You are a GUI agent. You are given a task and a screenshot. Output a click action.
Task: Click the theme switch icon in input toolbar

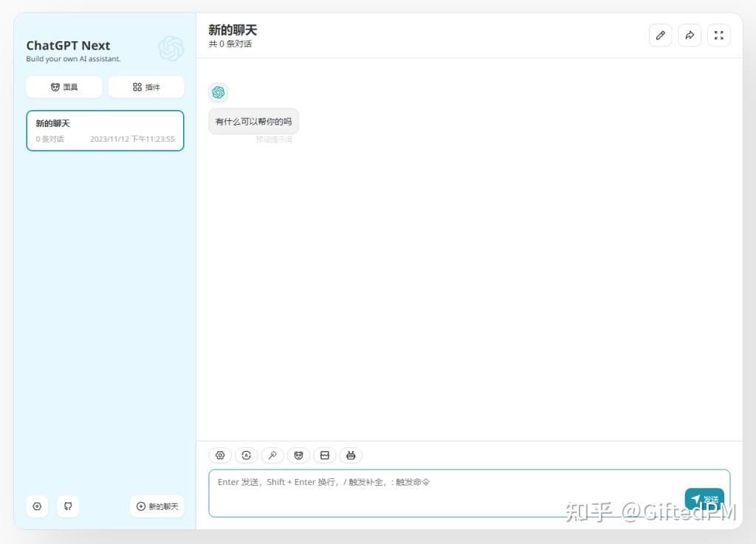(246, 455)
